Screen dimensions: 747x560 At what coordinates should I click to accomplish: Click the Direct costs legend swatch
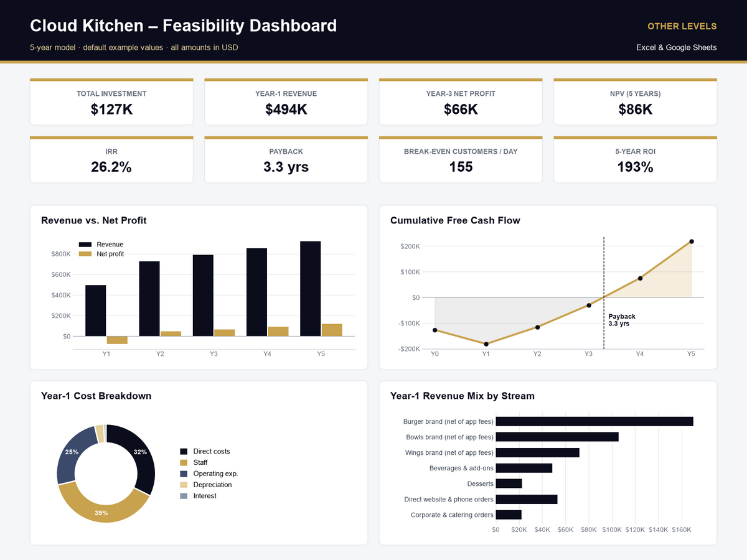tap(184, 451)
